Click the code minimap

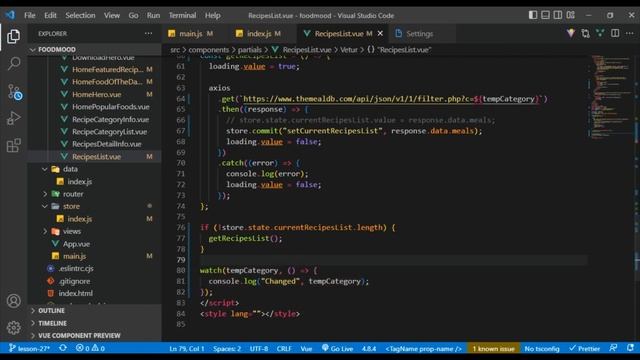(x=610, y=96)
